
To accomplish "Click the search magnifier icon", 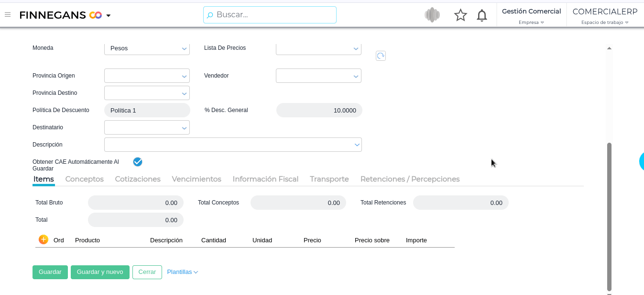I will 210,15.
